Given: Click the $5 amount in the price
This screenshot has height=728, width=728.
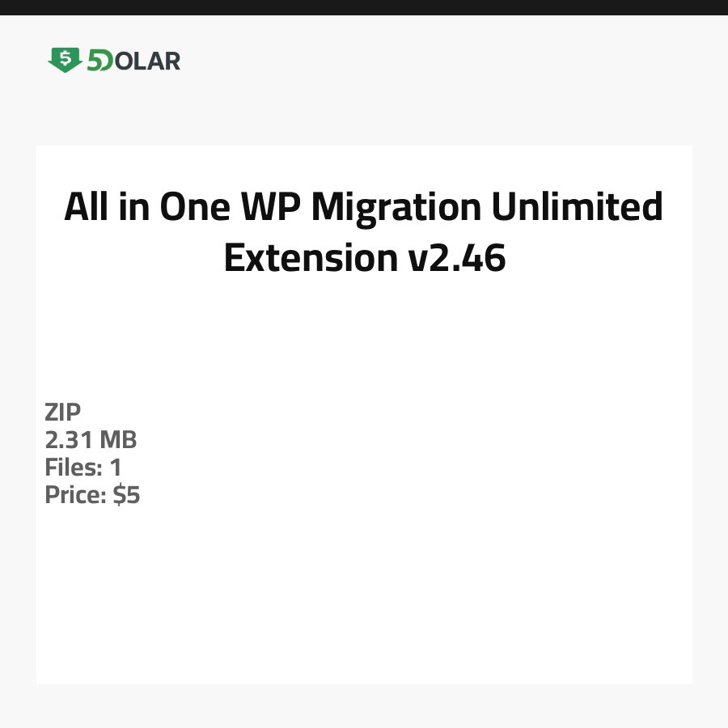Looking at the screenshot, I should (x=127, y=495).
